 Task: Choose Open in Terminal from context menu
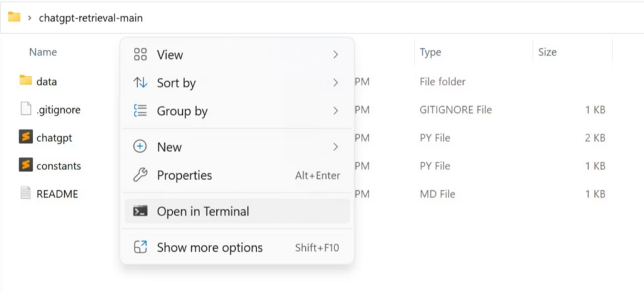[x=237, y=211]
